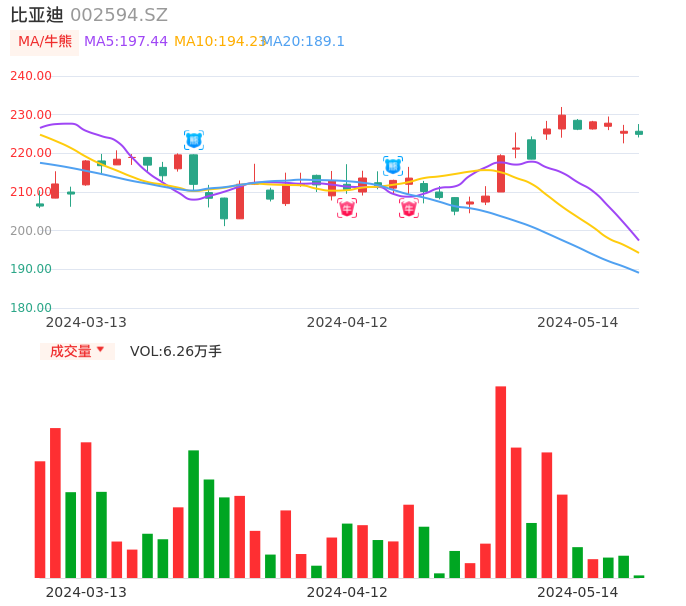Click the tallest red volume bar
The image size is (686, 606).
[x=500, y=481]
